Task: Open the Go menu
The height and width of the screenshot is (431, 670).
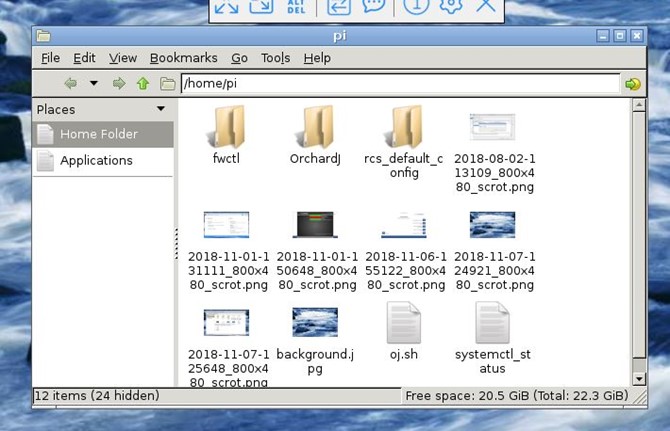Action: point(239,58)
